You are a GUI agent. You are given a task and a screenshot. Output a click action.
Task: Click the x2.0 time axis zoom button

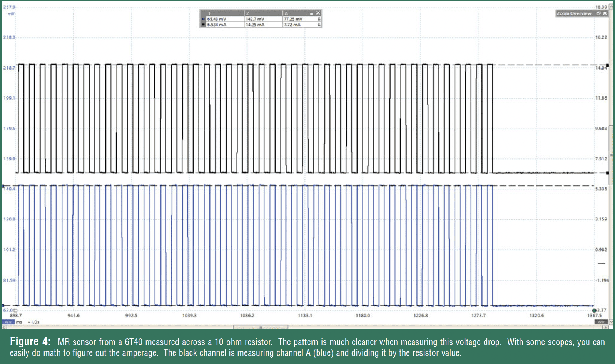point(8,322)
